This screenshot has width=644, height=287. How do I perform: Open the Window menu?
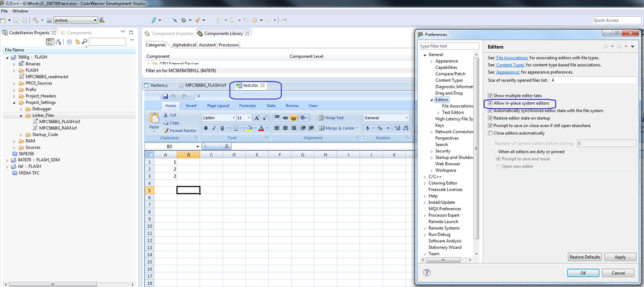click(21, 11)
